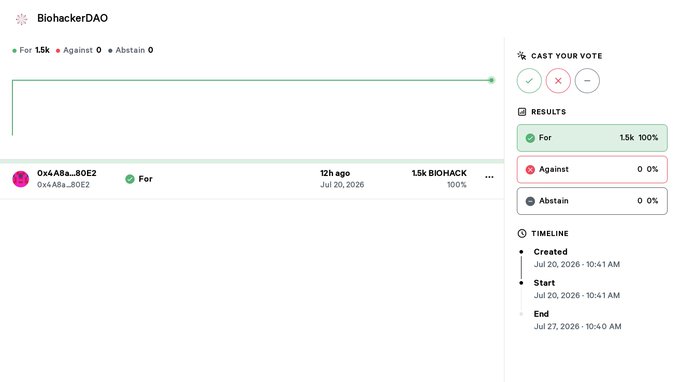Click the End timeline marker
This screenshot has width=680, height=382.
tap(521, 314)
